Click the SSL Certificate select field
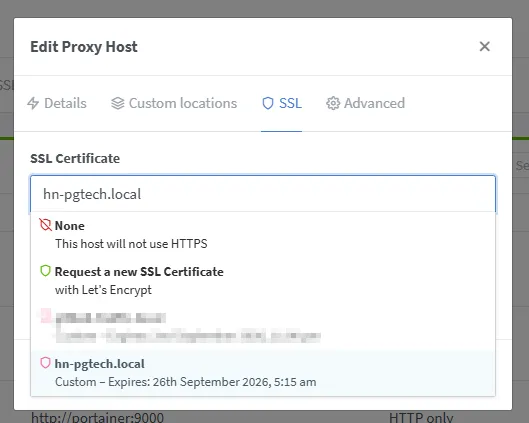Screen dimensions: 529x423 point(263,194)
